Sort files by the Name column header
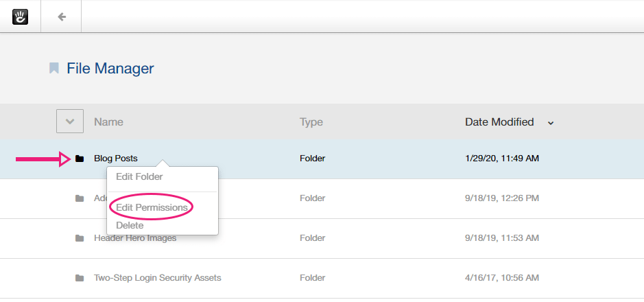 (108, 122)
